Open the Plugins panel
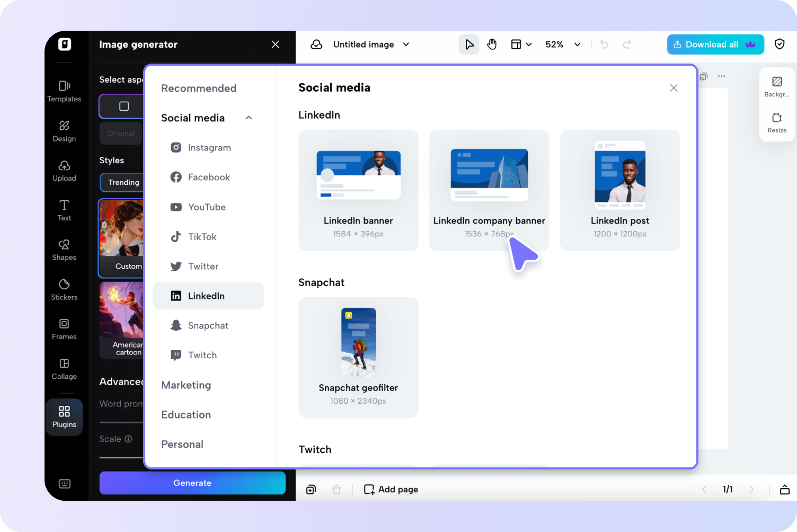797x532 pixels. coord(64,417)
